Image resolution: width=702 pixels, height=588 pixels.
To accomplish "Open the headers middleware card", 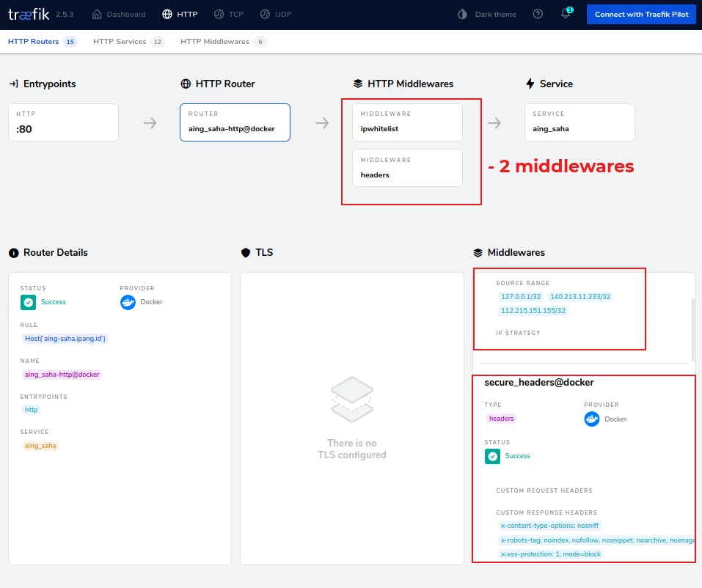I will (407, 168).
